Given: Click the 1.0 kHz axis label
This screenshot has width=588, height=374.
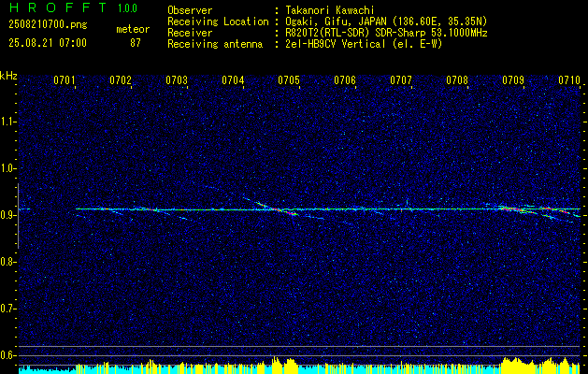Looking at the screenshot, I should (x=8, y=168).
